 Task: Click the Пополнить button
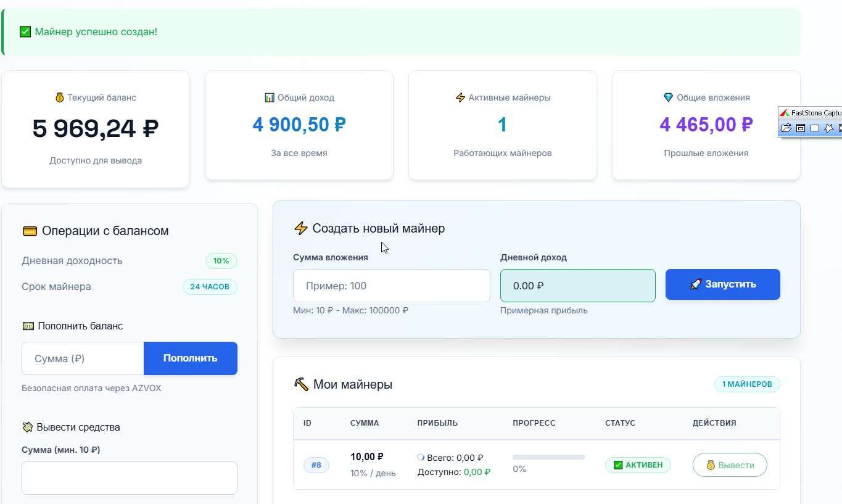point(191,358)
